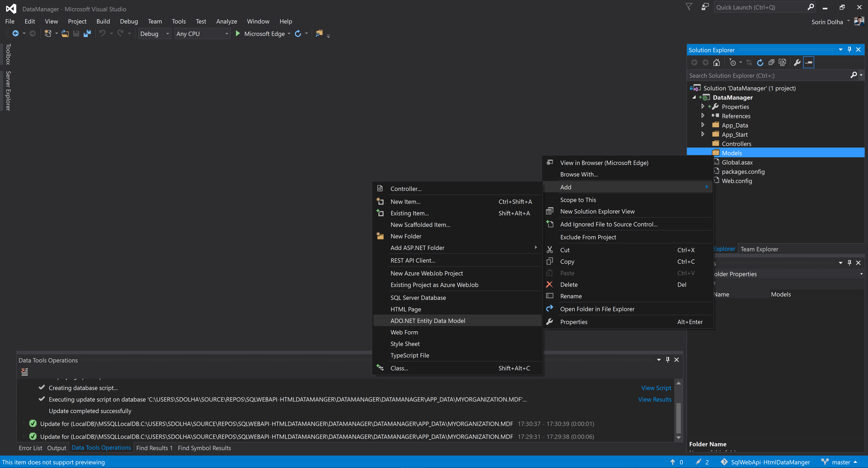Toggle Preview Selected Items button
The width and height of the screenshot is (868, 468).
808,62
